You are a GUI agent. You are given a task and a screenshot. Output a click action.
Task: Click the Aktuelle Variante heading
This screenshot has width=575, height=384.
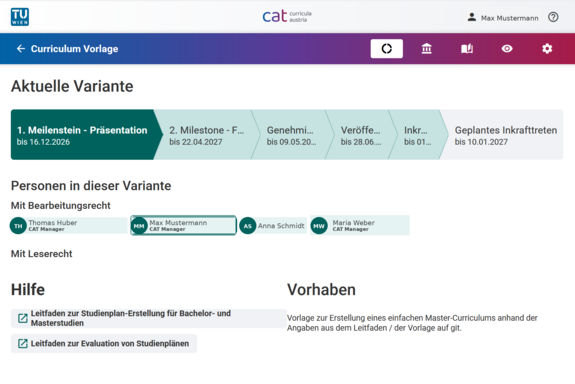tap(72, 87)
